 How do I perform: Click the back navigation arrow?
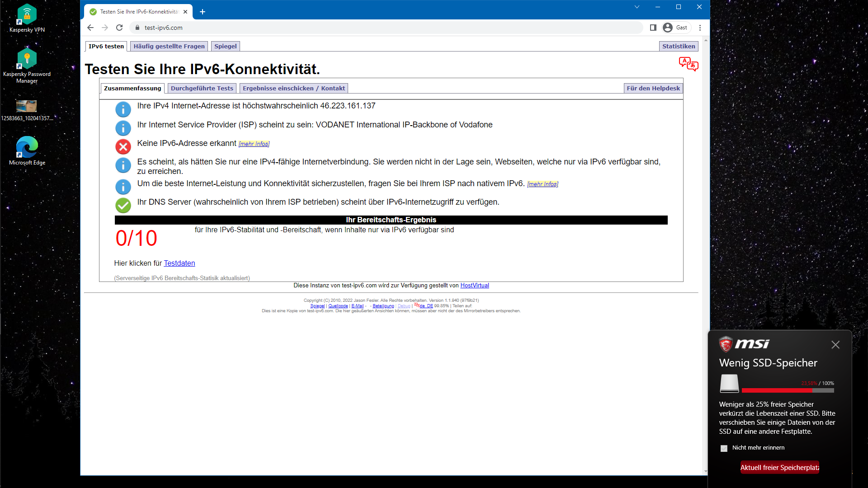point(90,28)
